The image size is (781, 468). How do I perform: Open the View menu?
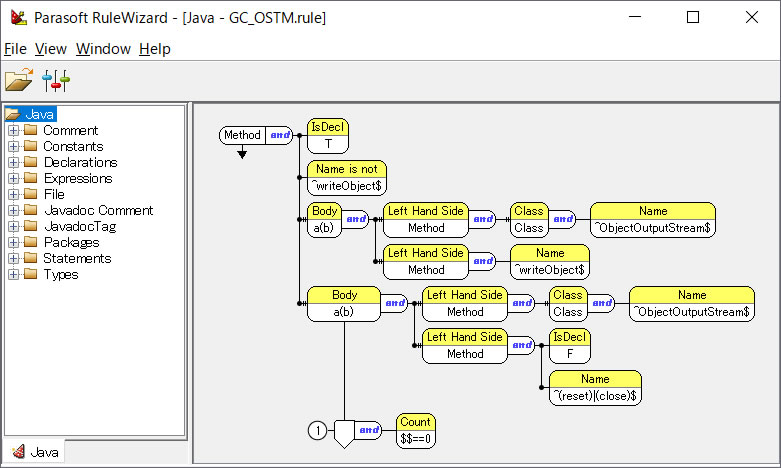(51, 49)
